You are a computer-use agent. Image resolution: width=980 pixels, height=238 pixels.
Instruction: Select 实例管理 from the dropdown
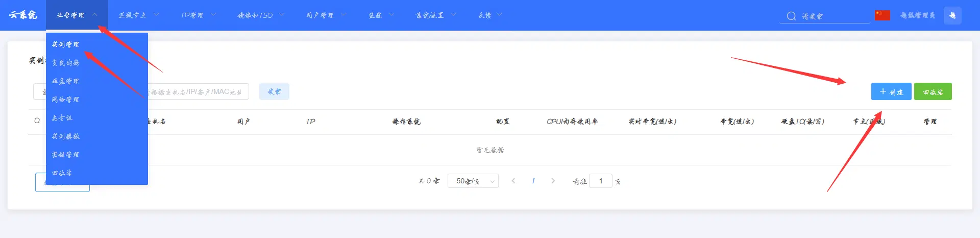tap(65, 44)
